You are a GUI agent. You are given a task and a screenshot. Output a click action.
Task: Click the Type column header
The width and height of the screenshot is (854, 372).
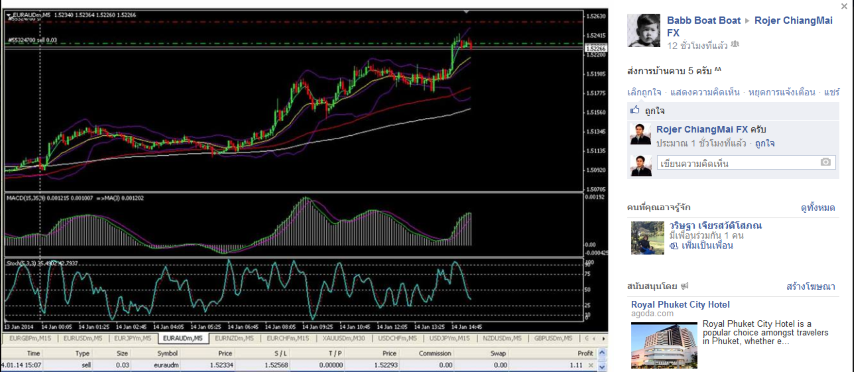pos(82,353)
